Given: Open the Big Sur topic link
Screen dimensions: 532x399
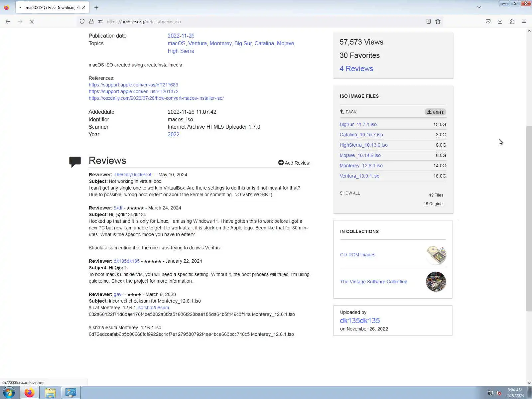Looking at the screenshot, I should pos(243,43).
